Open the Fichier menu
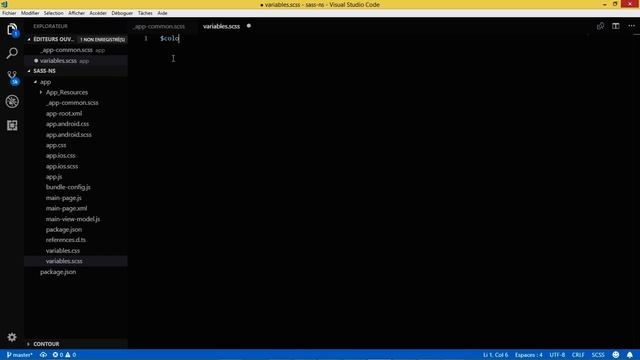 [9, 13]
